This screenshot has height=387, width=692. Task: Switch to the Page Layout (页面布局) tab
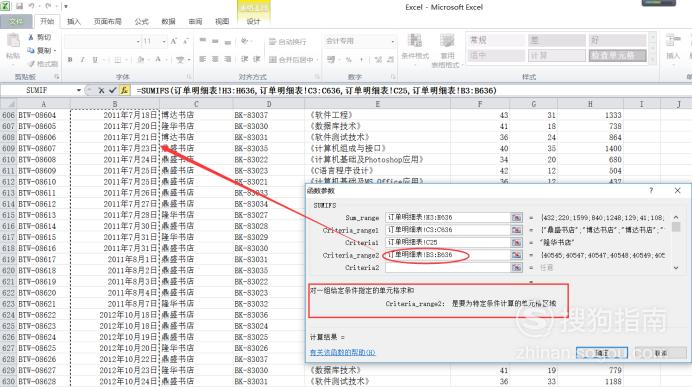point(107,21)
